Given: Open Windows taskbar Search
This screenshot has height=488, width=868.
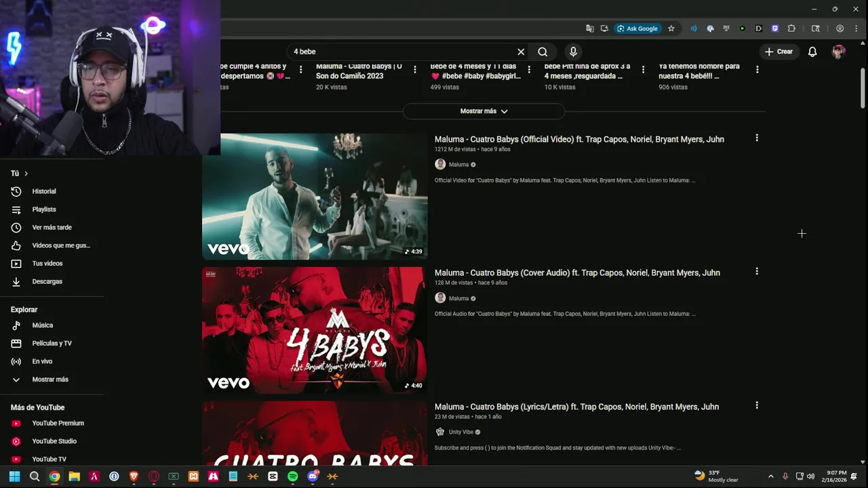Looking at the screenshot, I should 35,476.
